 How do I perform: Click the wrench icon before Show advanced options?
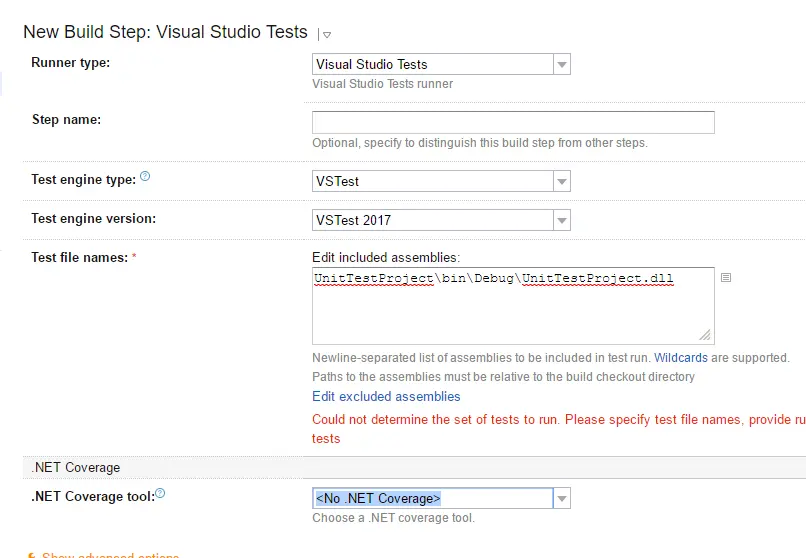coord(31,555)
